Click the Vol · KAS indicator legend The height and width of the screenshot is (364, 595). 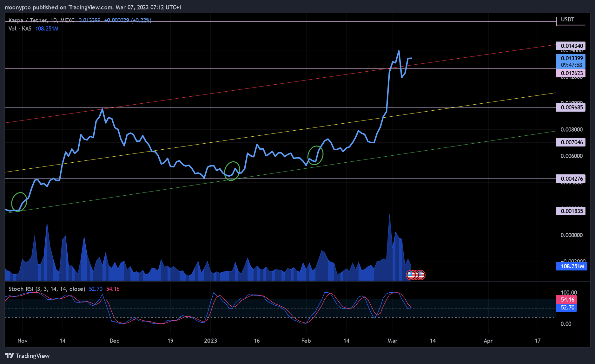20,29
